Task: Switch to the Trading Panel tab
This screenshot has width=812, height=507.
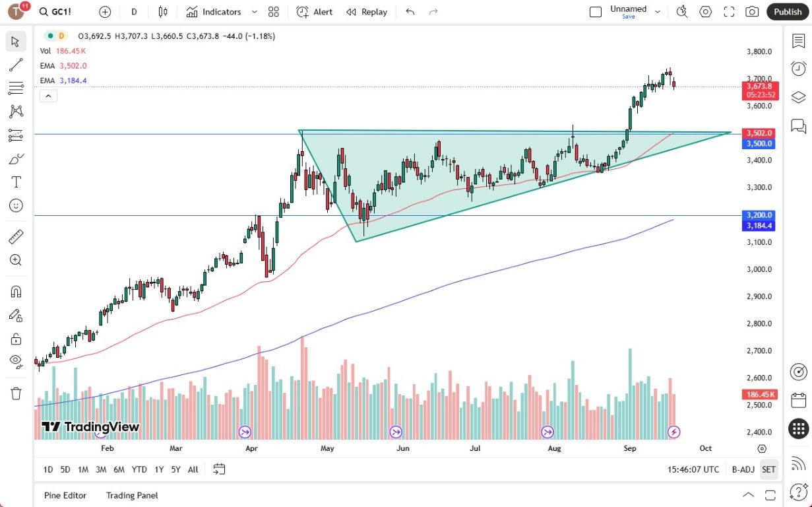Action: (x=131, y=495)
